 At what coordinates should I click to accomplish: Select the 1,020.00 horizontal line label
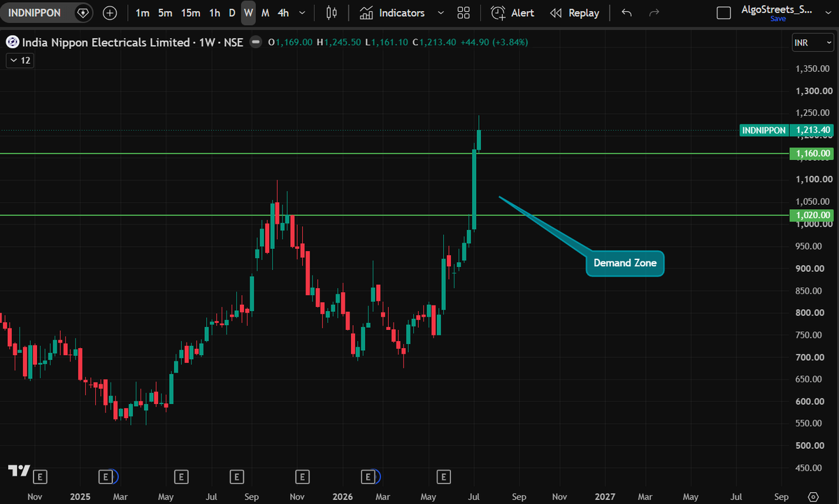812,215
